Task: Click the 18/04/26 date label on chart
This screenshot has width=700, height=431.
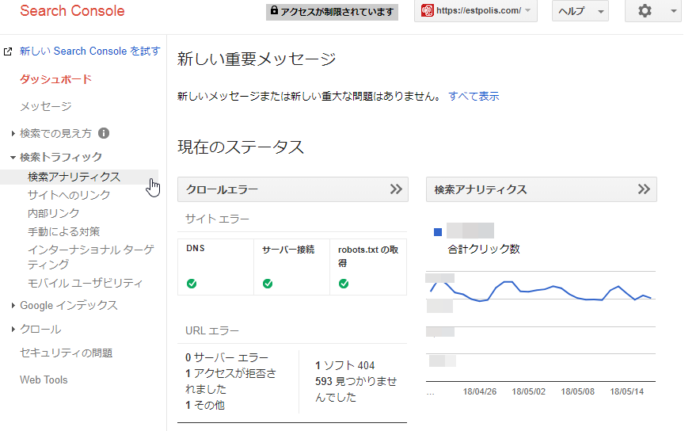Action: pos(479,392)
